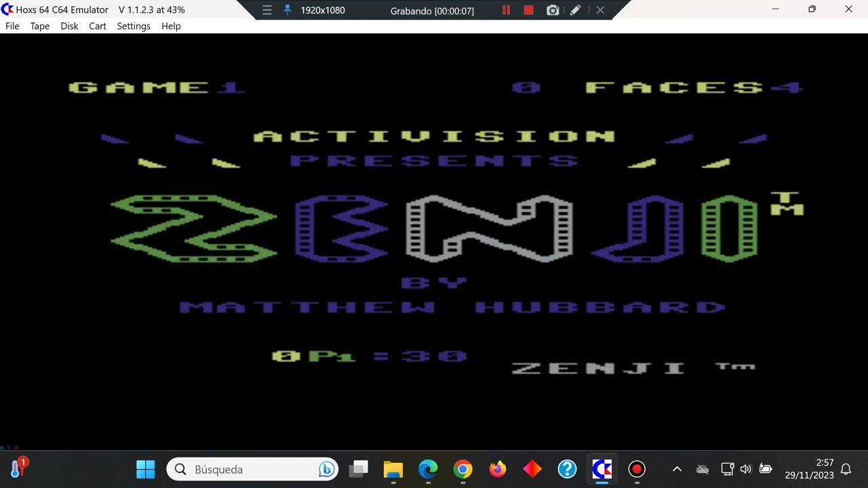This screenshot has width=868, height=488.
Task: Take a screenshot with camera icon
Action: 553,10
